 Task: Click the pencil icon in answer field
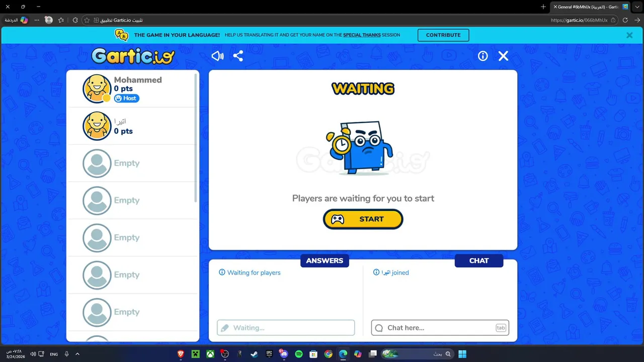[225, 328]
